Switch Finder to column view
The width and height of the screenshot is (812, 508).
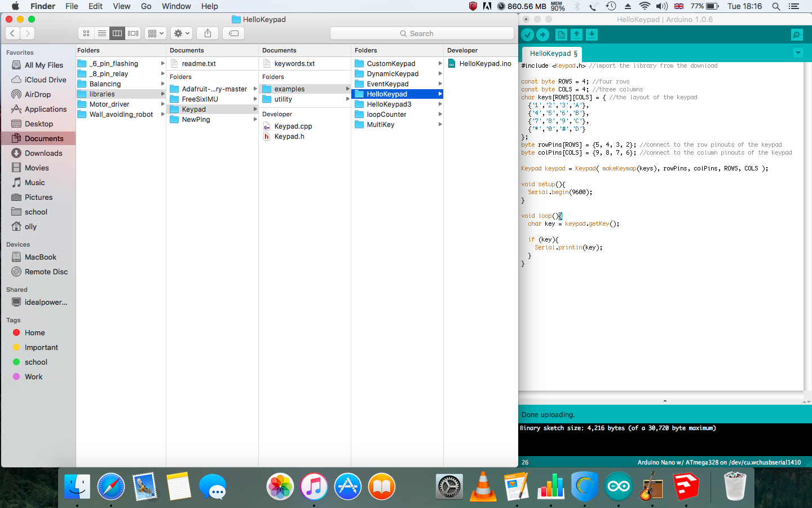tap(117, 33)
